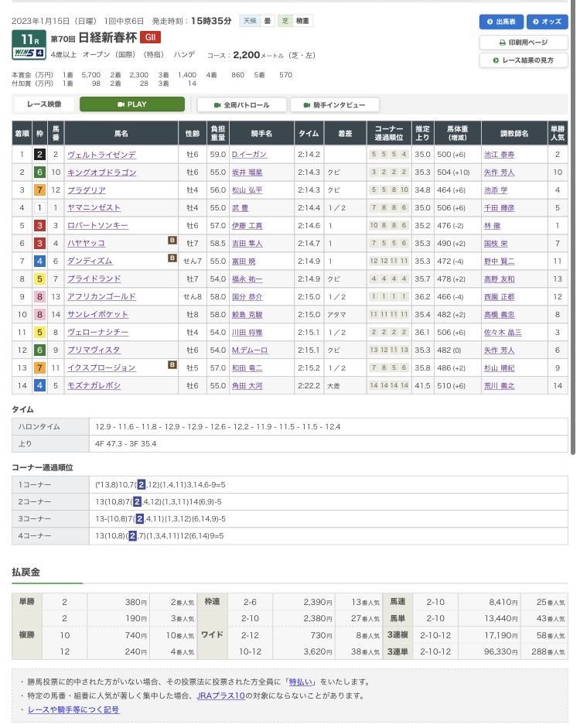This screenshot has width=580, height=728.
Task: Click highlighted 2 in 1コーナー passing order
Action: click(142, 485)
